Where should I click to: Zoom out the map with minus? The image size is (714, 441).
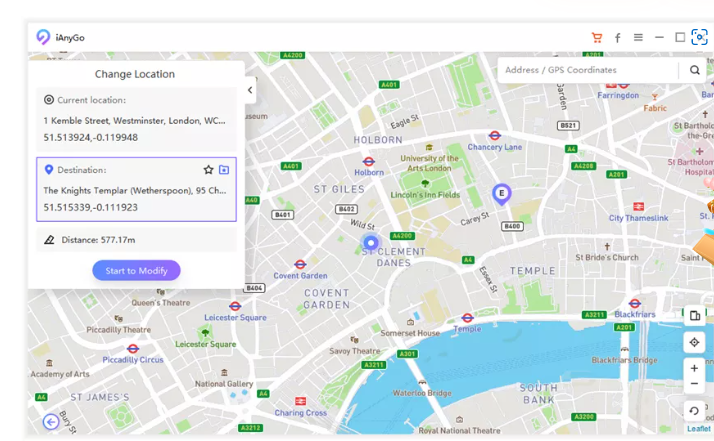click(694, 384)
